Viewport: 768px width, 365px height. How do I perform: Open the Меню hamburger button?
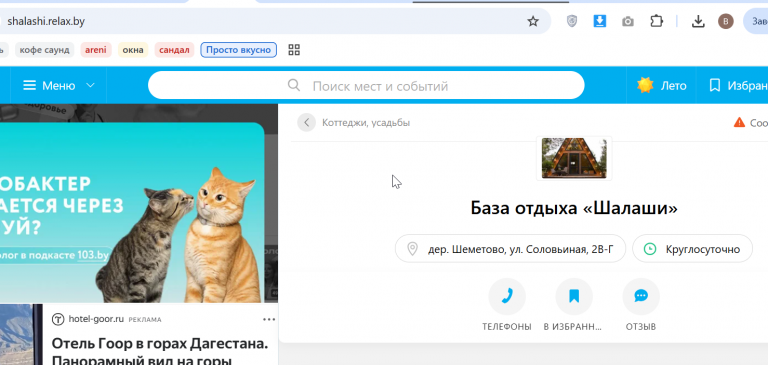coord(49,86)
